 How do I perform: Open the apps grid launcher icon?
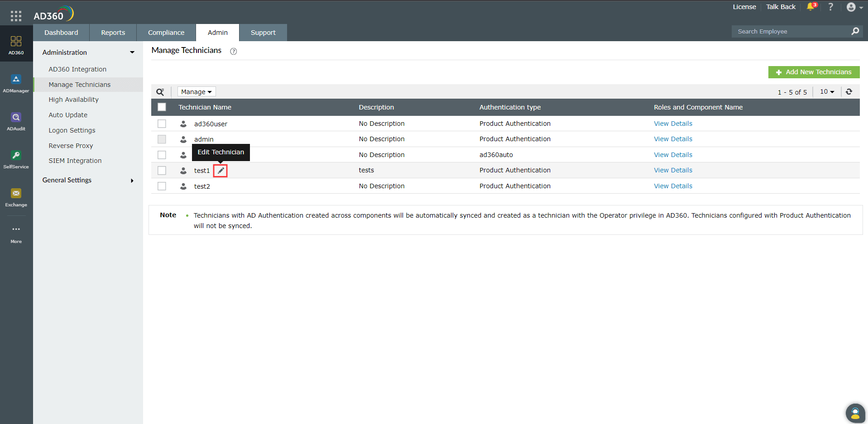[16, 16]
